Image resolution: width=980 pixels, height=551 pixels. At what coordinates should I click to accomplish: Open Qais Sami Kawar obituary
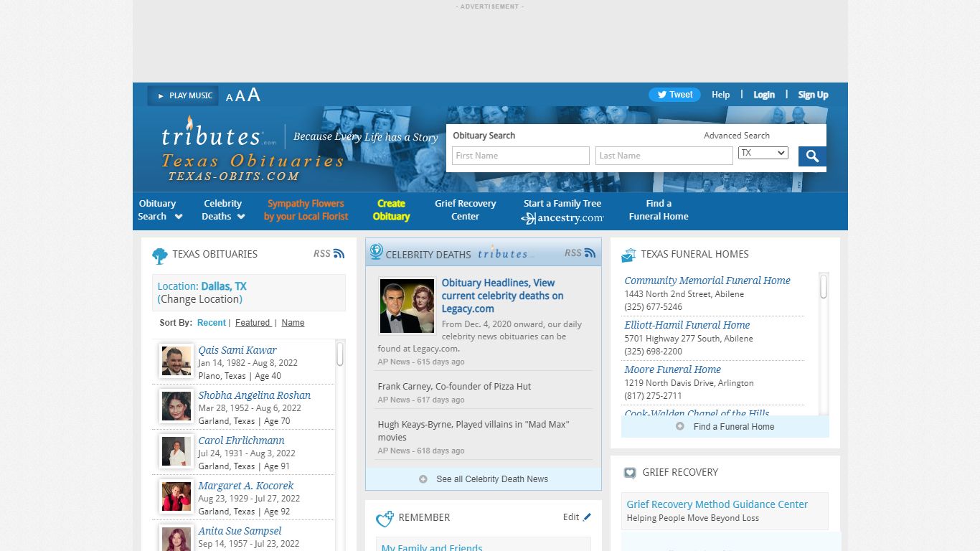[237, 350]
